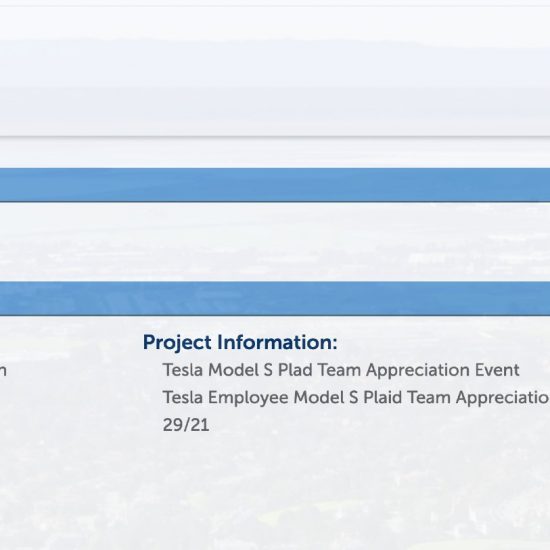The height and width of the screenshot is (550, 550).
Task: Click the word Information in the heading
Action: (277, 342)
